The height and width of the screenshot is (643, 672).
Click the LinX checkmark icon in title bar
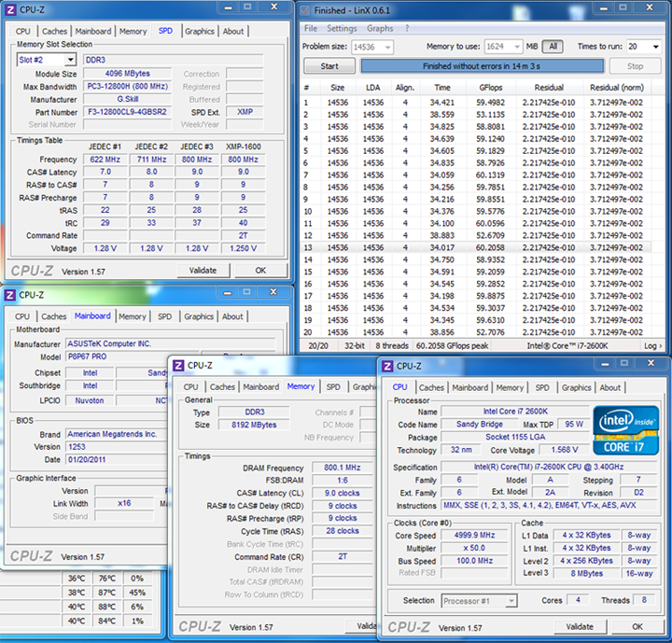coord(304,10)
